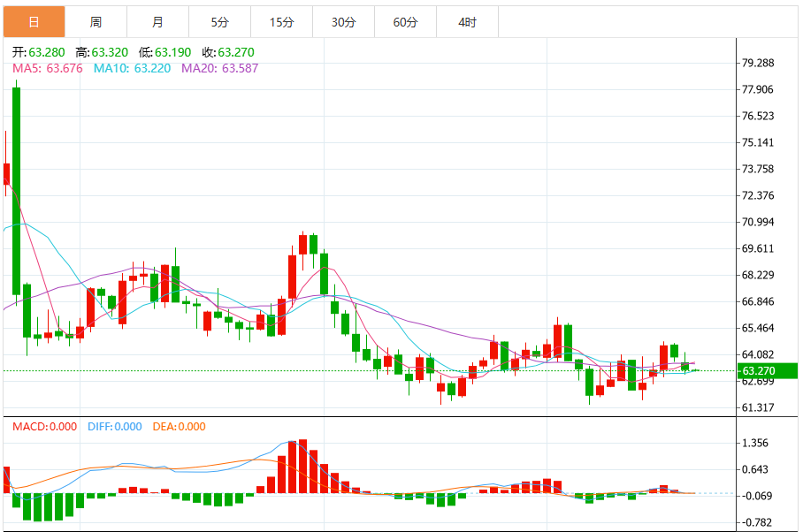Switch to the 4时 four-hour tab
This screenshot has height=532, width=803.
coord(467,22)
